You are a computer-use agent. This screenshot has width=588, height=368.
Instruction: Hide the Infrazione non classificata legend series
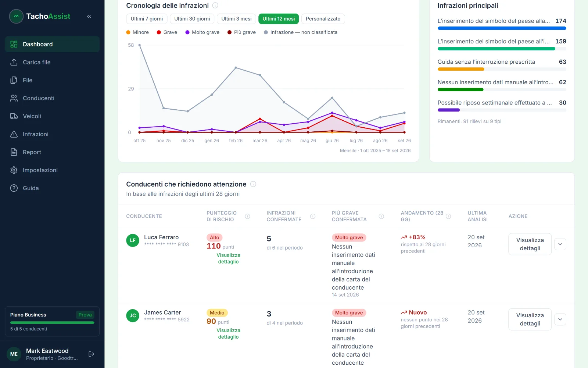(301, 32)
